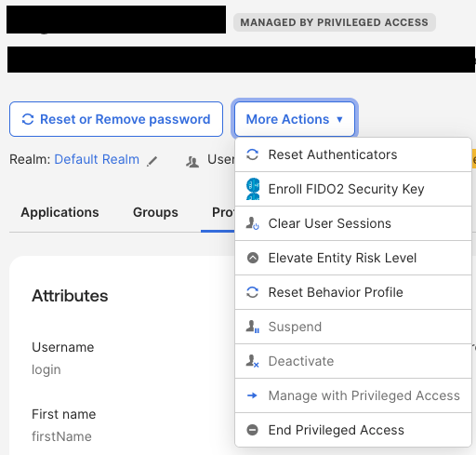Click the Suspend person-pause icon
Screen dimensions: 476x455
[x=253, y=327]
